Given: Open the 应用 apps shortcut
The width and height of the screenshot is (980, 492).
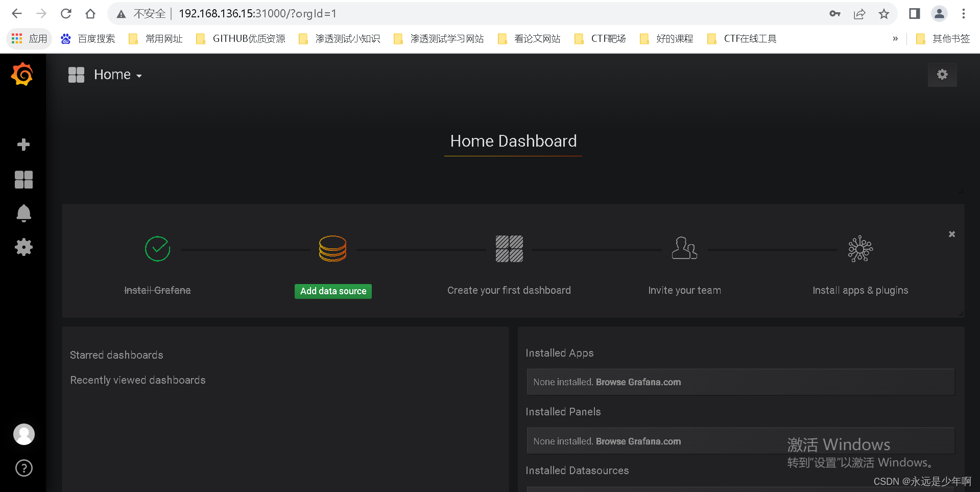Looking at the screenshot, I should point(29,39).
